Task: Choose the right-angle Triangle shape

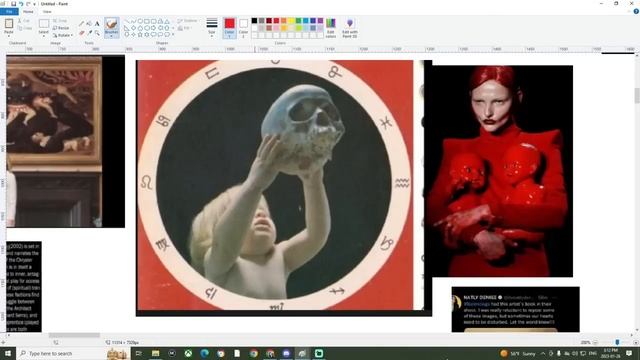Action: point(127,28)
